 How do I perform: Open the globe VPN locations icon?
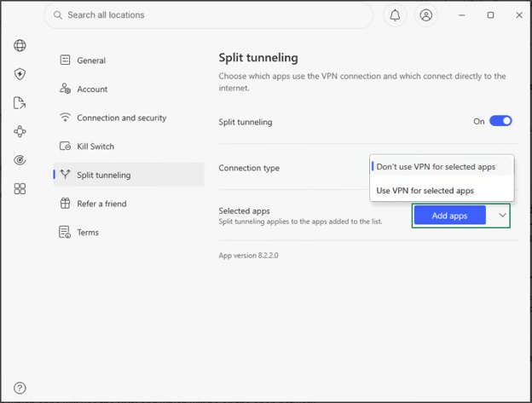(20, 45)
